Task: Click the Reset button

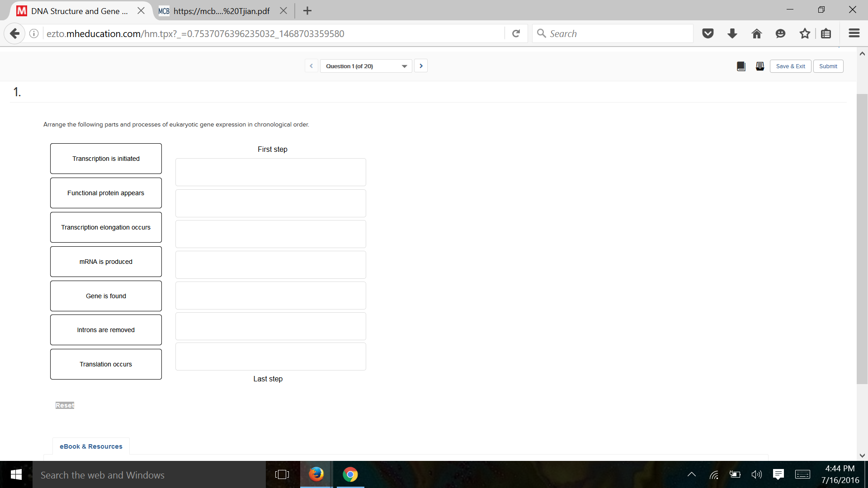Action: tap(65, 405)
